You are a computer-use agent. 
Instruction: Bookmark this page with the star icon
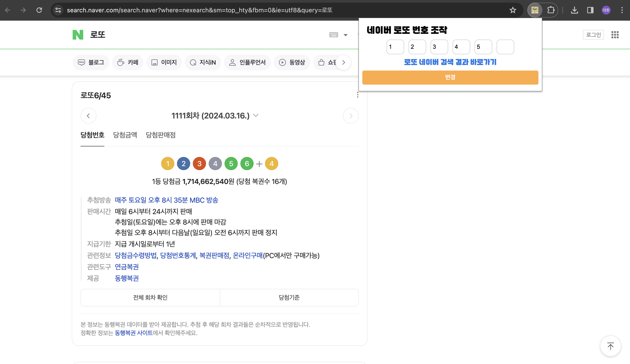(x=513, y=10)
